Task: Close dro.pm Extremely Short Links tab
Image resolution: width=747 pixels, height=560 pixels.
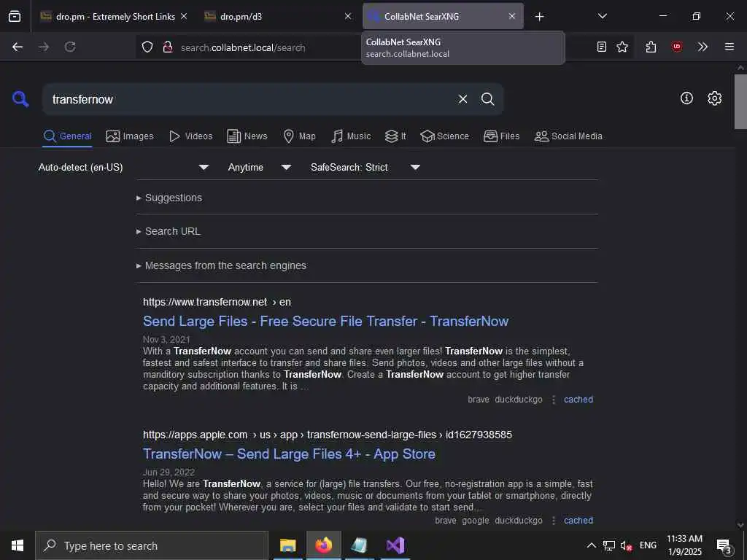Action: coord(184,16)
